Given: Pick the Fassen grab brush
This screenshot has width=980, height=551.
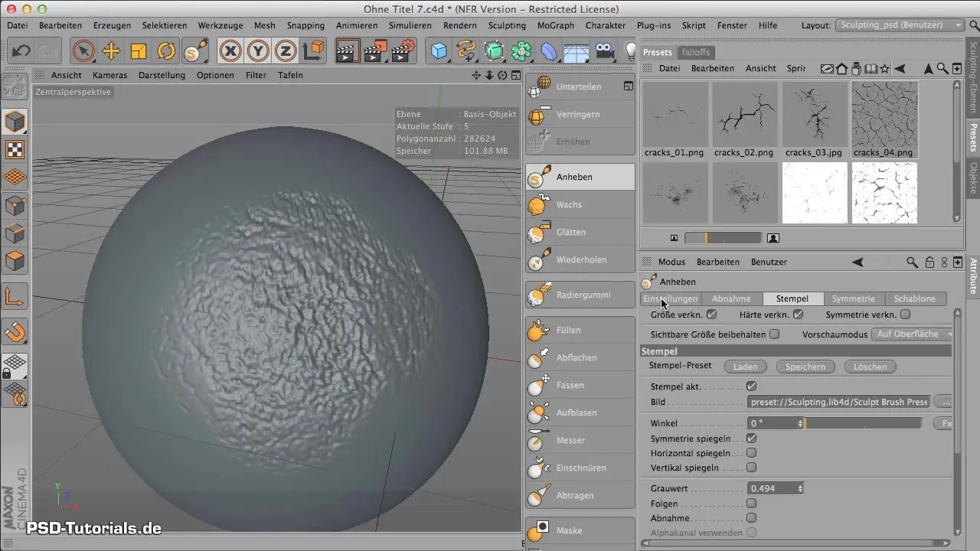Looking at the screenshot, I should (x=580, y=385).
